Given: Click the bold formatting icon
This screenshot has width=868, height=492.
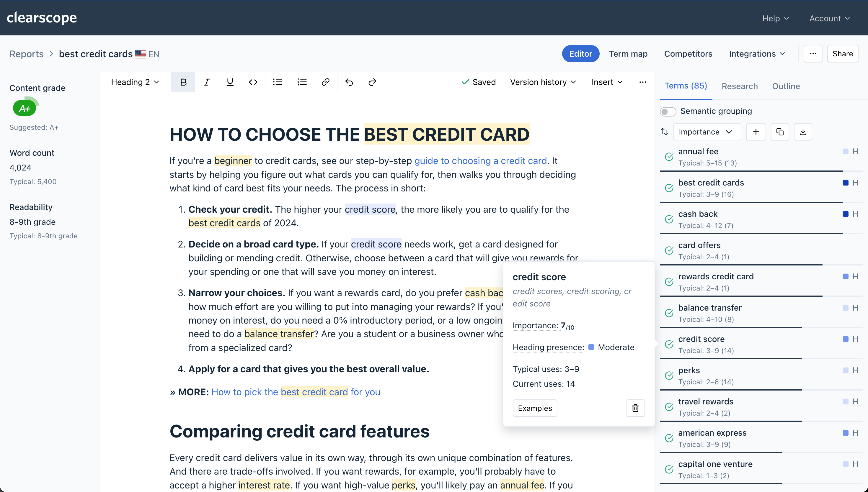Looking at the screenshot, I should (184, 82).
